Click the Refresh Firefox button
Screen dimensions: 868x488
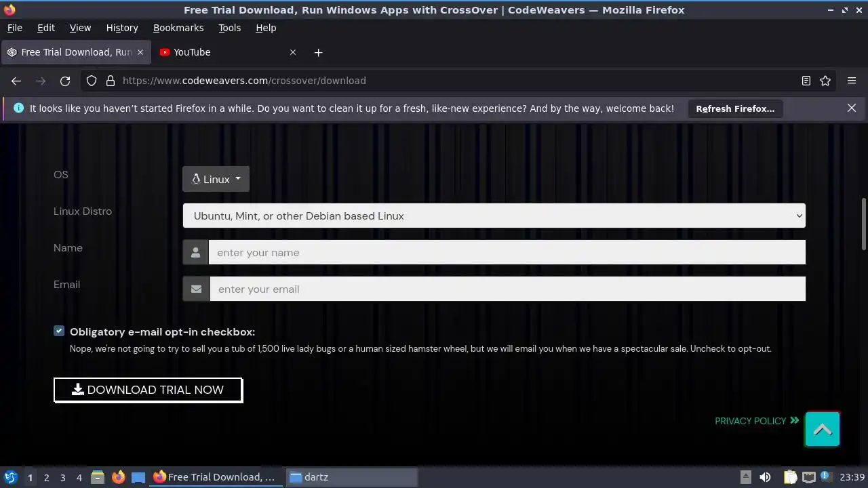[x=735, y=108]
